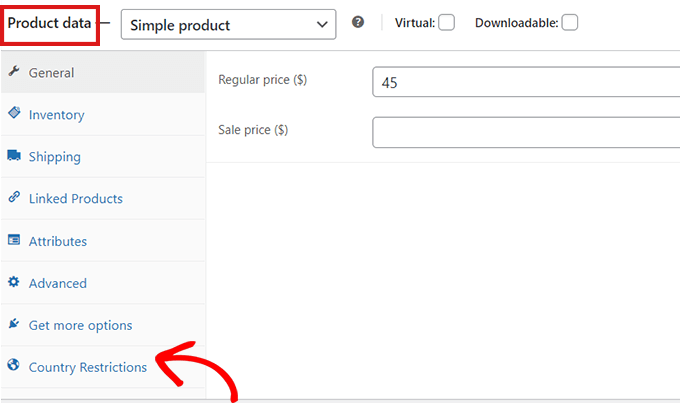The image size is (680, 403).
Task: Enable the Virtual checkbox
Action: 446,22
